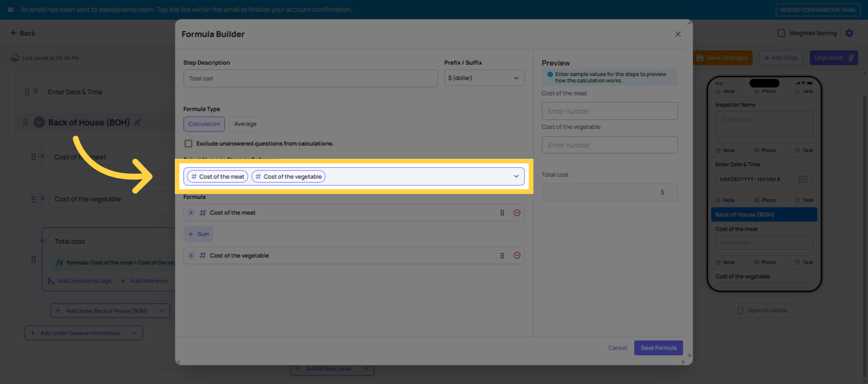
Task: Open the settings gear icon
Action: [x=849, y=33]
